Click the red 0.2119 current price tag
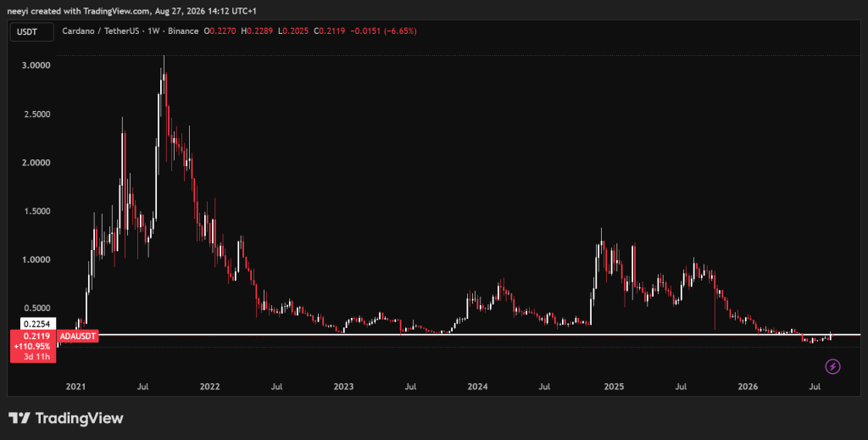The width and height of the screenshot is (868, 440). click(36, 336)
